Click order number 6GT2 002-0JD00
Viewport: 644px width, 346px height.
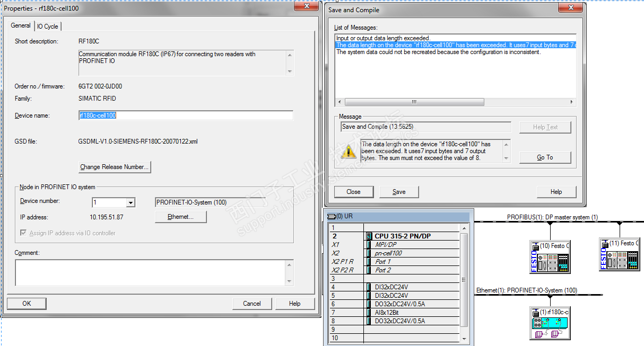coord(100,86)
